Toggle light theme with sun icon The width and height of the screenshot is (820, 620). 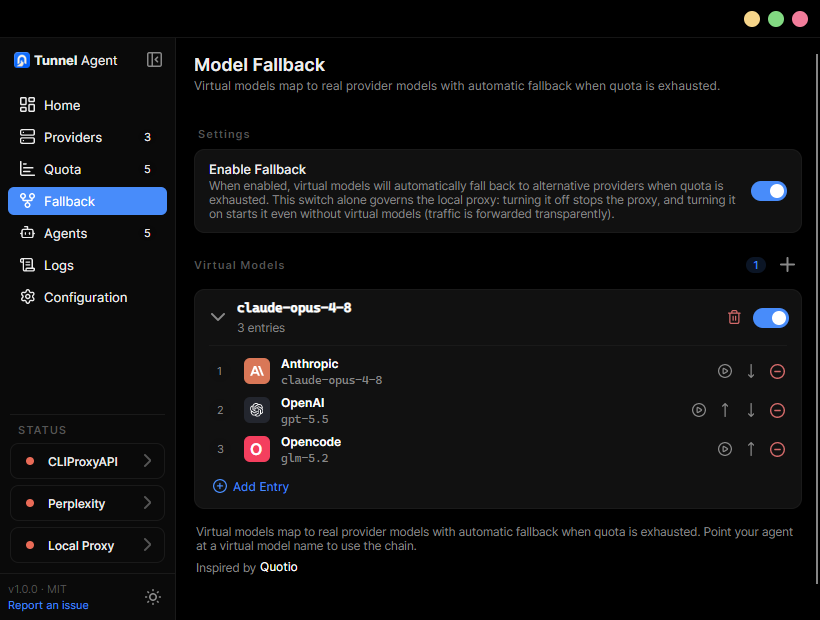click(153, 597)
